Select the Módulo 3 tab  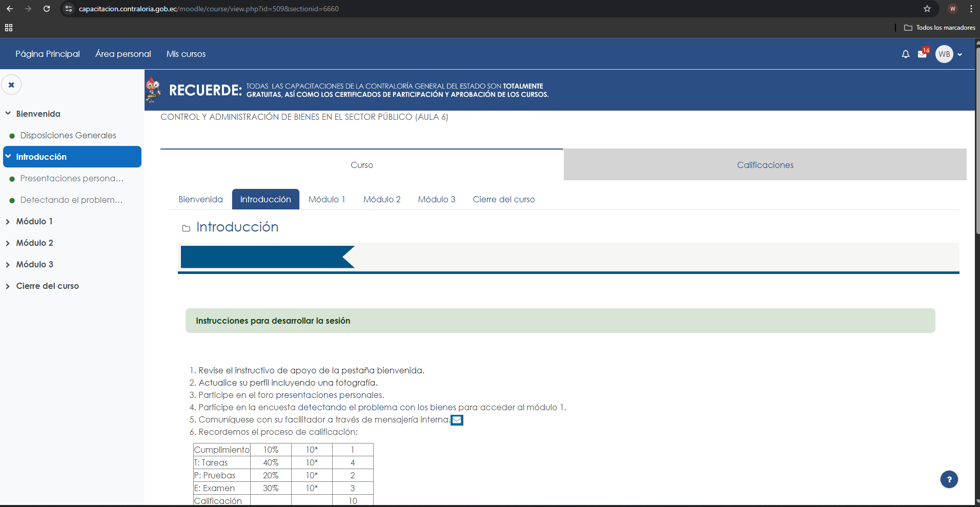click(x=436, y=199)
